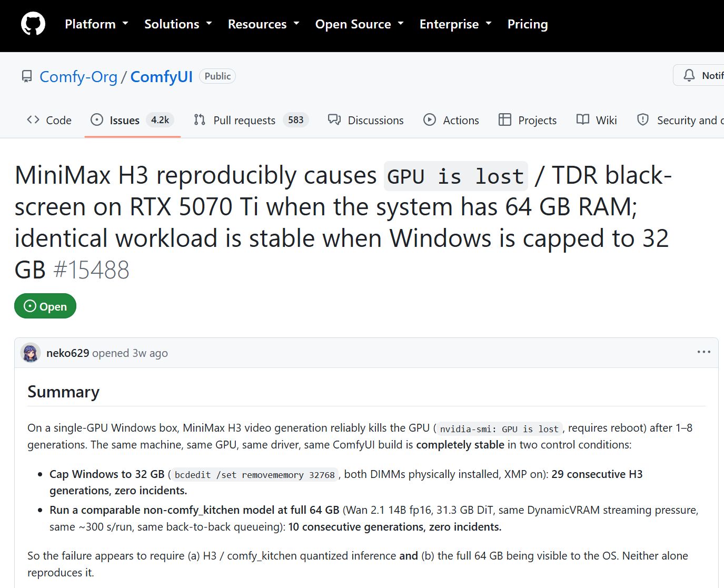Switch to the Issues tab

(x=132, y=120)
